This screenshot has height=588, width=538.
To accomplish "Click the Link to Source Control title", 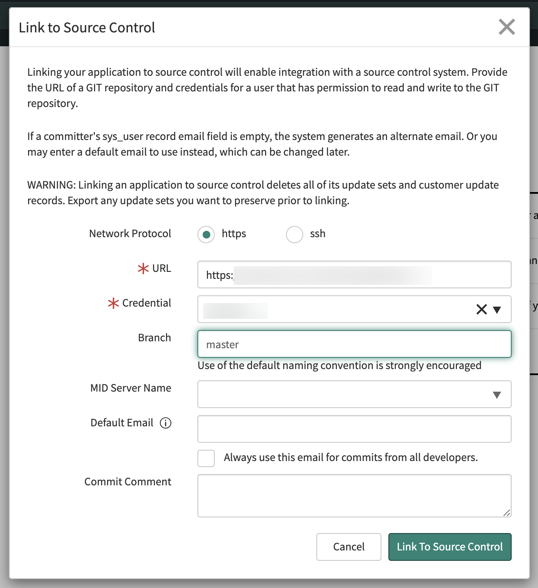I will point(87,28).
